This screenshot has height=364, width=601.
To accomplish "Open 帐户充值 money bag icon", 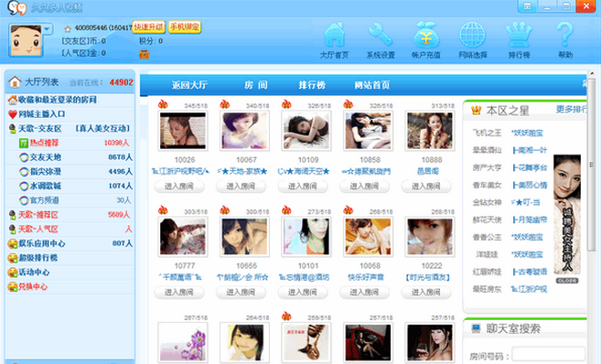I will (x=426, y=36).
